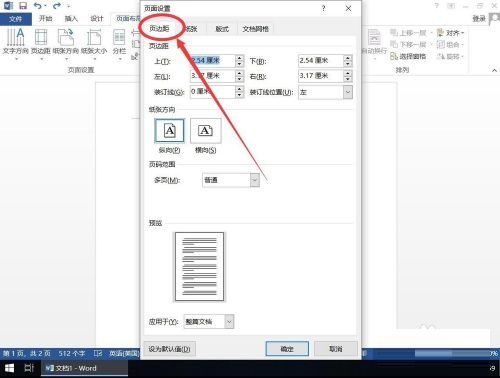Close the 页面设置 dialog with X
This screenshot has width=500, height=378.
(x=348, y=8)
